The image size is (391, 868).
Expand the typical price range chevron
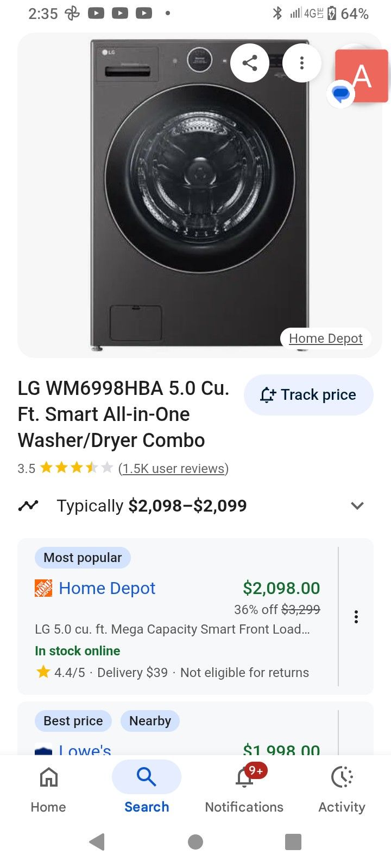tap(357, 506)
